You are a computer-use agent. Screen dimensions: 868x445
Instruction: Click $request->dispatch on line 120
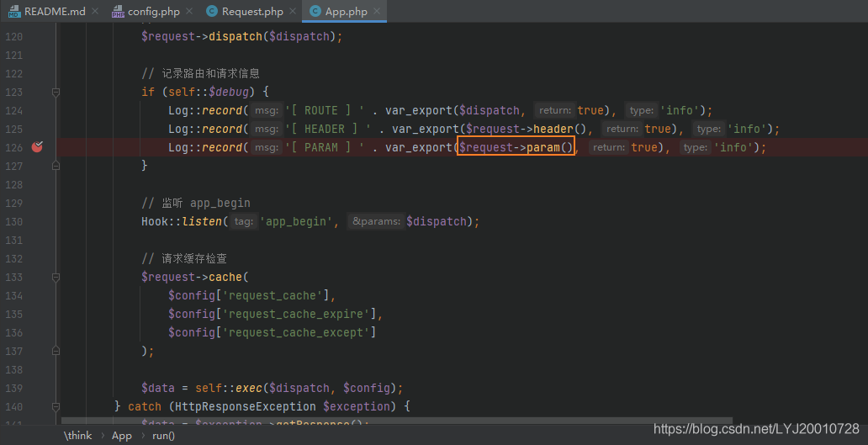(202, 36)
